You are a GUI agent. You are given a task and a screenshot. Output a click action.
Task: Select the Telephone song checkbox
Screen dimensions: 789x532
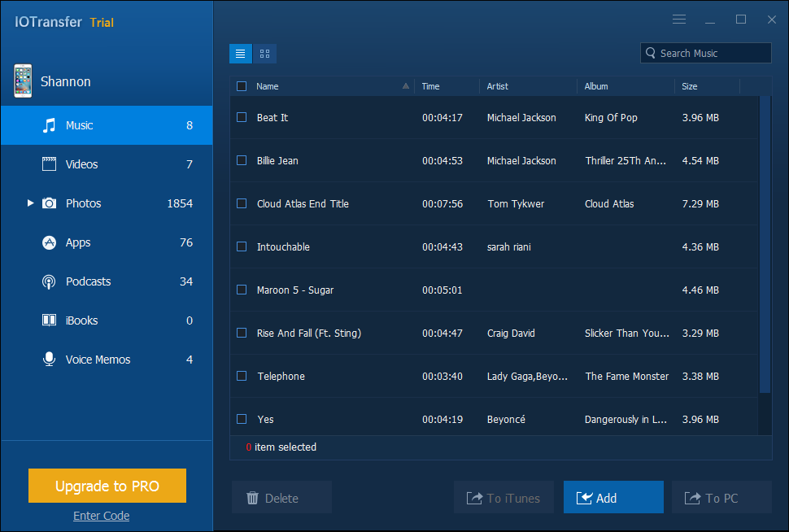tap(242, 376)
